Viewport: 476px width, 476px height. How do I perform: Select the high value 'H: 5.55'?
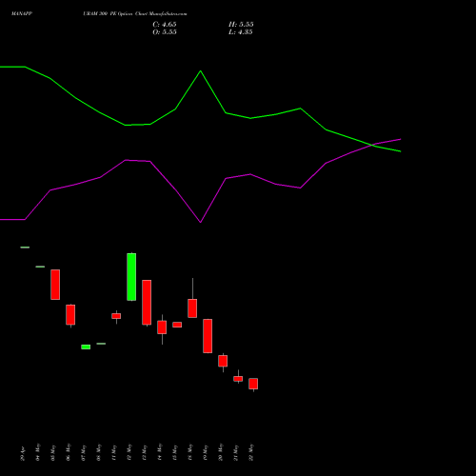pyautogui.click(x=241, y=25)
